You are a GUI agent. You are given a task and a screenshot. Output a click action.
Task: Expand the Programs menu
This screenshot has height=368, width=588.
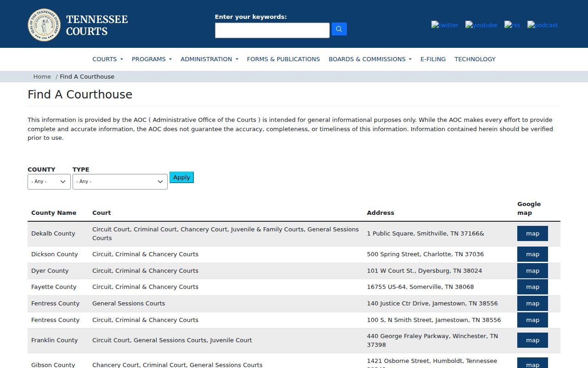tap(152, 59)
